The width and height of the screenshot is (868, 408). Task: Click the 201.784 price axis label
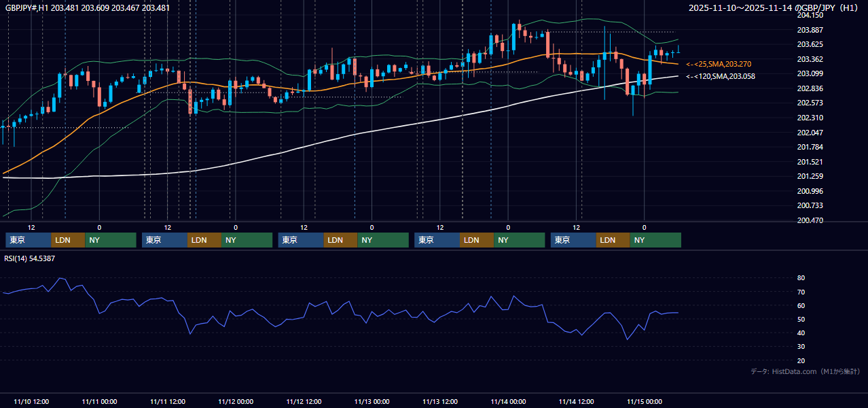[810, 147]
